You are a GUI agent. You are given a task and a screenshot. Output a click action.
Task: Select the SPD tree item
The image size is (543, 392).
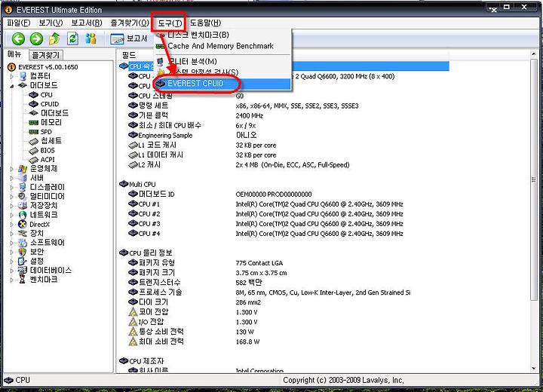coord(46,132)
